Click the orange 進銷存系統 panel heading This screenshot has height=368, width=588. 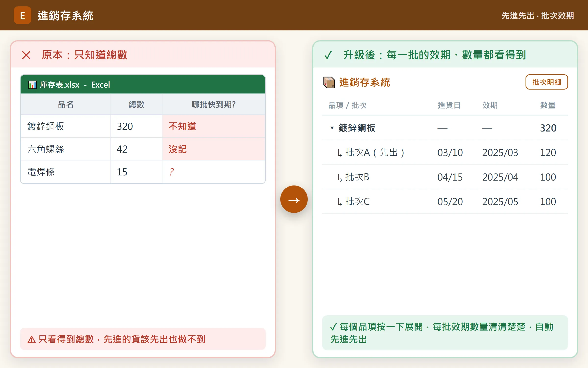click(x=365, y=82)
